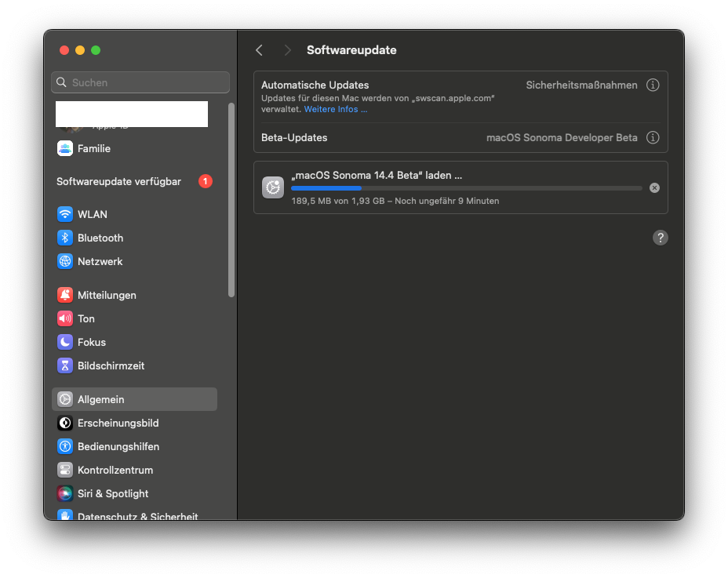
Task: Focus the Suchen search field
Action: click(x=141, y=82)
